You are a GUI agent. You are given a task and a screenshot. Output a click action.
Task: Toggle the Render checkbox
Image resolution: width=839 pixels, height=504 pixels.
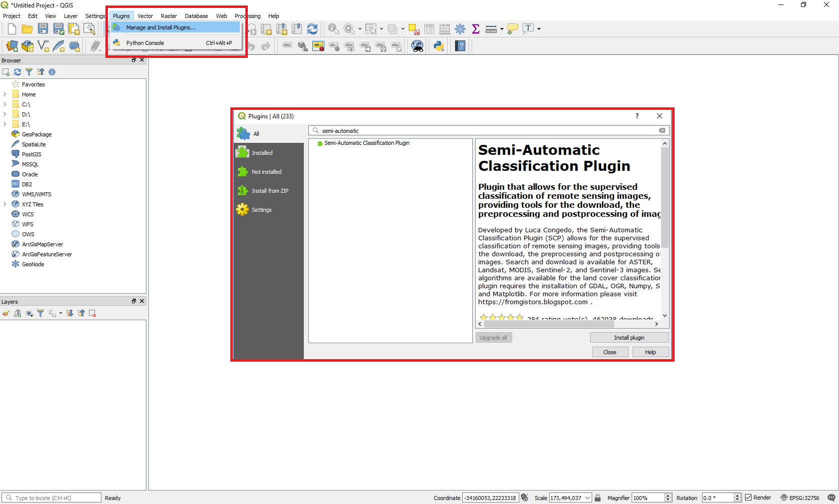point(748,498)
